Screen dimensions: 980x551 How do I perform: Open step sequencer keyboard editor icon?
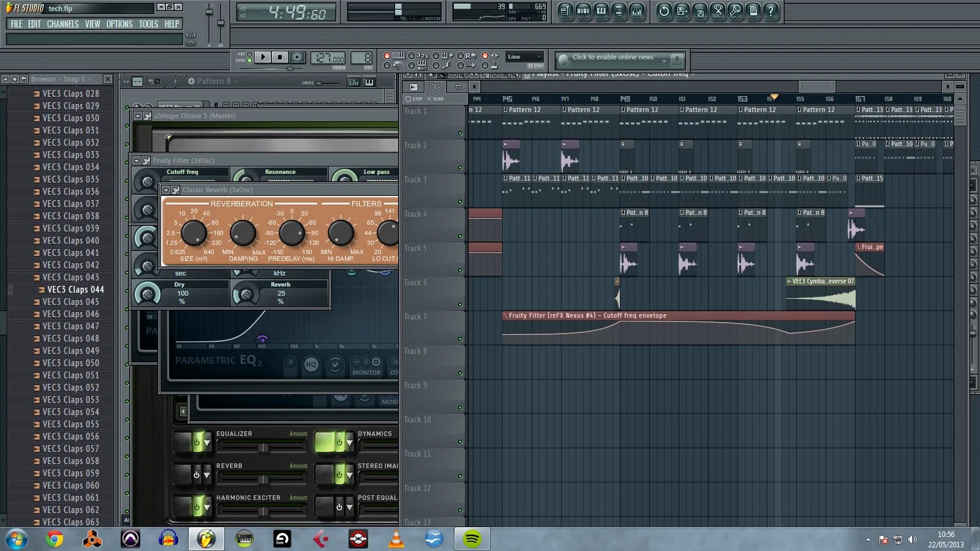369,81
